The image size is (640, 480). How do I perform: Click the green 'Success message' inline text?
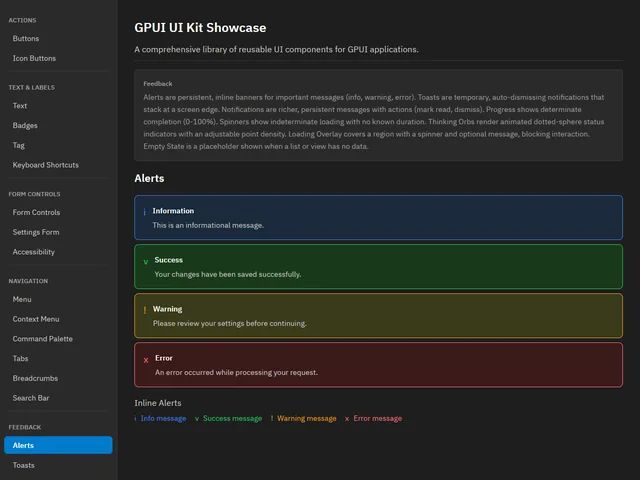coord(232,418)
